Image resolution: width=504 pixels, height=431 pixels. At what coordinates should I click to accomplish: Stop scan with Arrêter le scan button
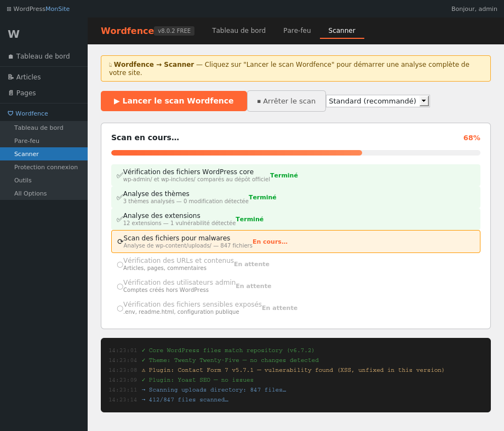[287, 101]
